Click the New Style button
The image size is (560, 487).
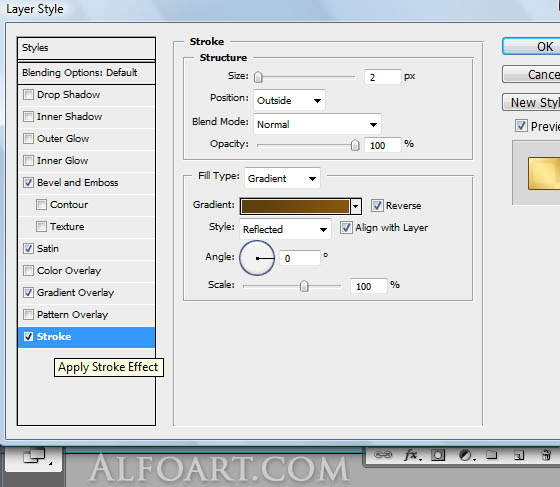tap(531, 102)
